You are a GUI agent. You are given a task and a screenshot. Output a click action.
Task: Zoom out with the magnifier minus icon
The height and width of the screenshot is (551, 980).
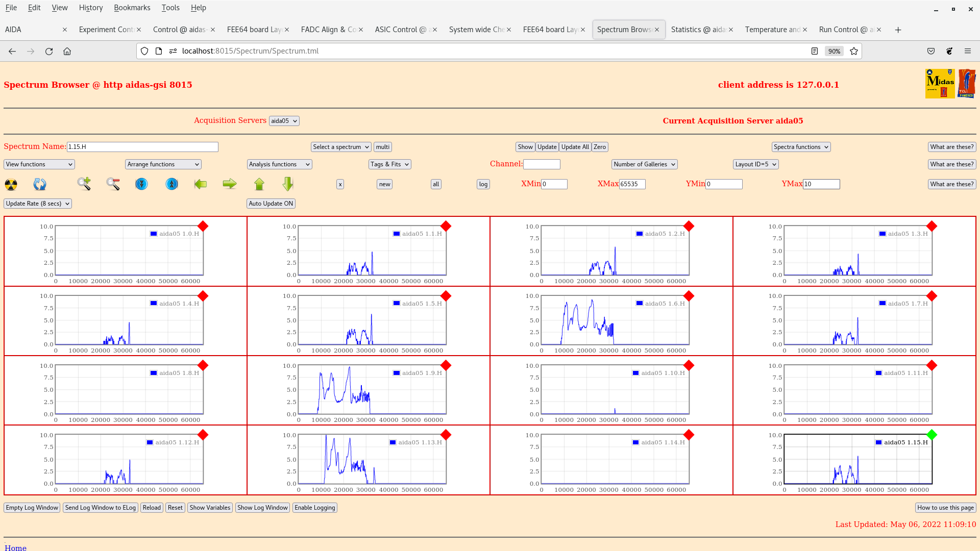[113, 184]
